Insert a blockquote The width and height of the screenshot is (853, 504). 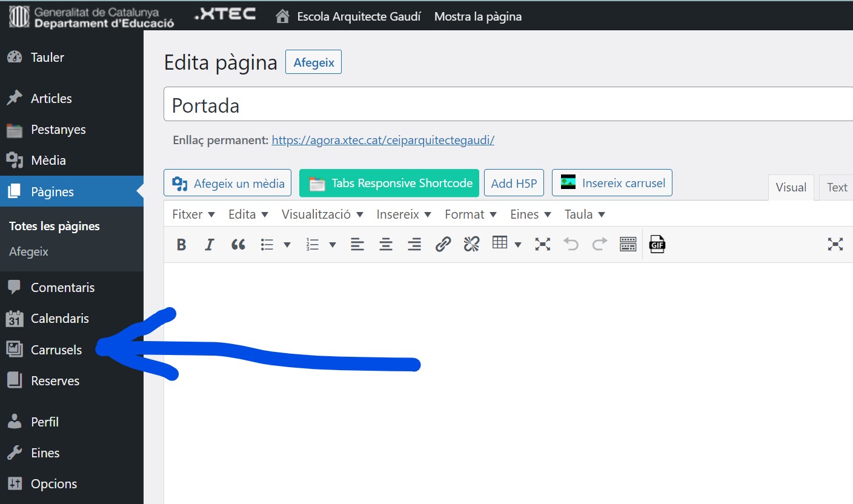(238, 245)
